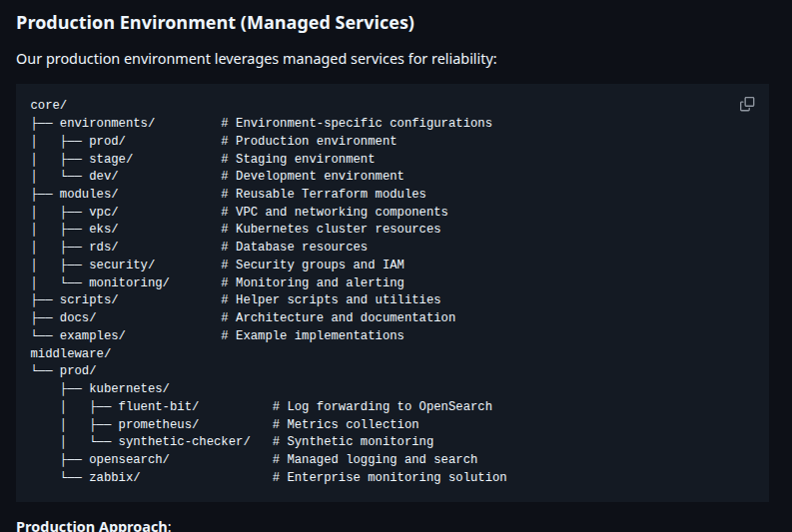Click the 'modules/' directory text

coord(89,194)
